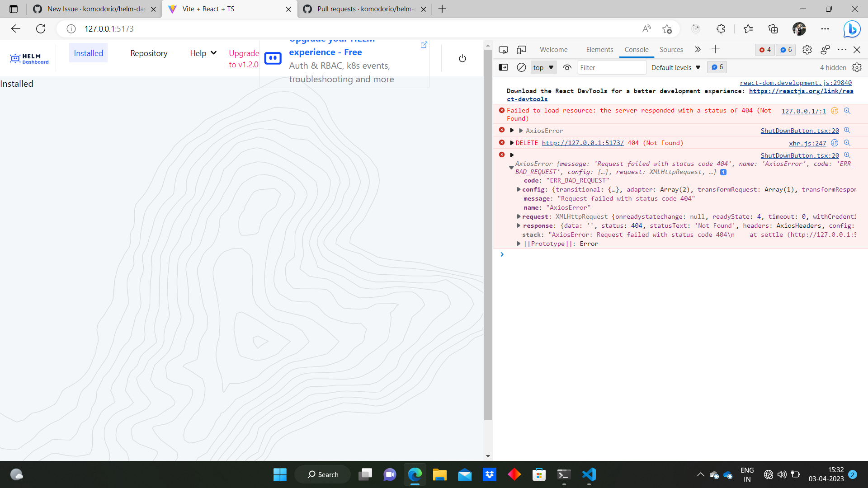Click inside the console Filter field
The width and height of the screenshot is (868, 488).
pos(612,67)
